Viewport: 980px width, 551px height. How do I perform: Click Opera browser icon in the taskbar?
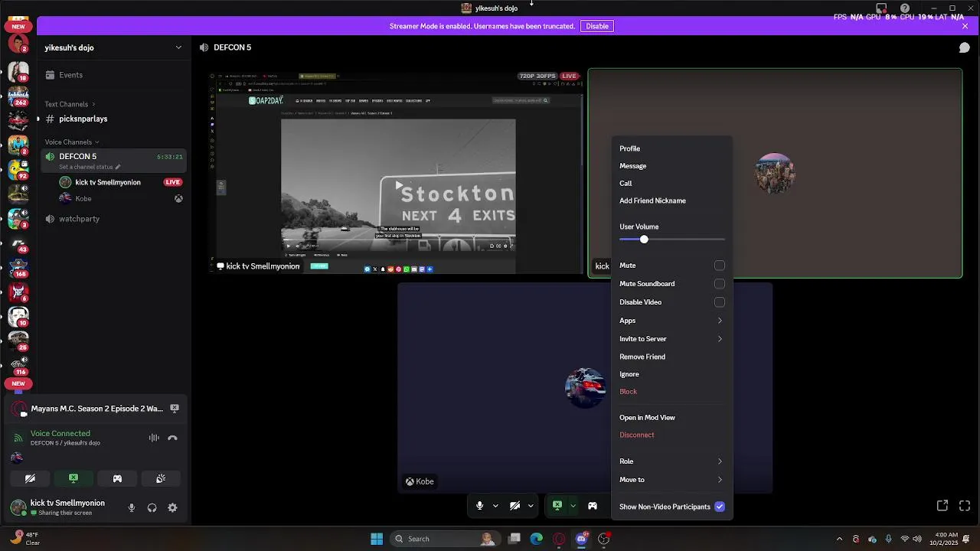(x=559, y=539)
